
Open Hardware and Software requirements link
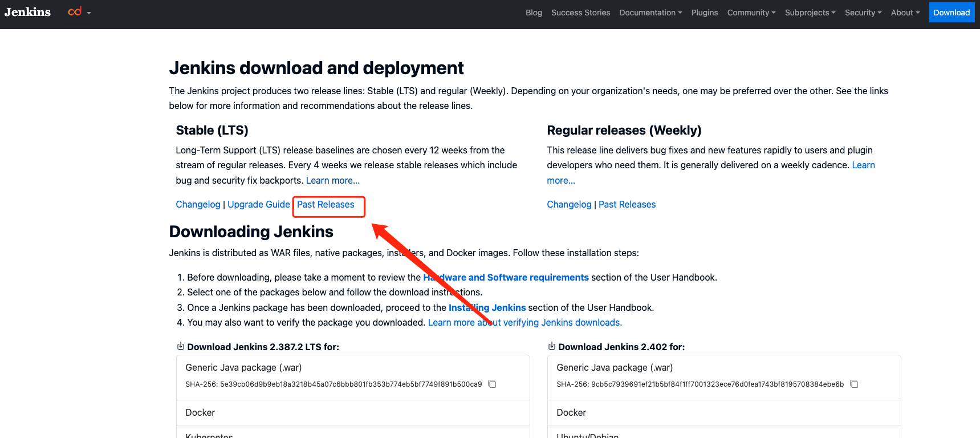pyautogui.click(x=506, y=277)
